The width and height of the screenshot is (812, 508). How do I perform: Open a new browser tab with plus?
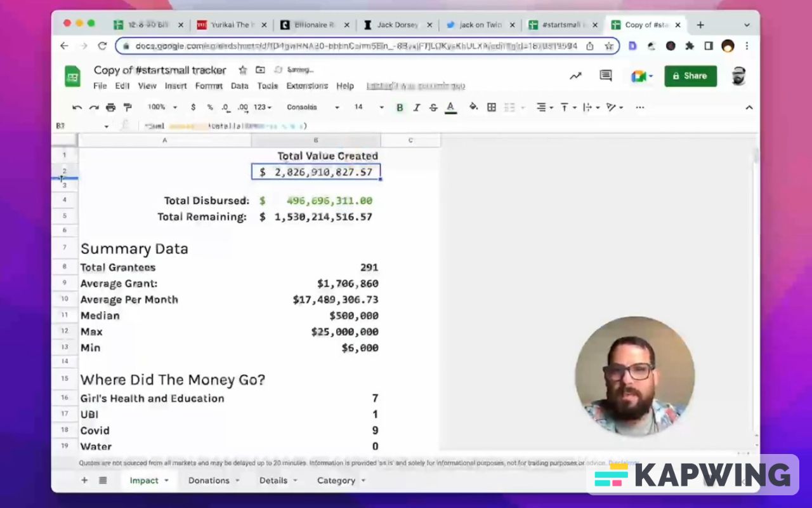tap(700, 25)
